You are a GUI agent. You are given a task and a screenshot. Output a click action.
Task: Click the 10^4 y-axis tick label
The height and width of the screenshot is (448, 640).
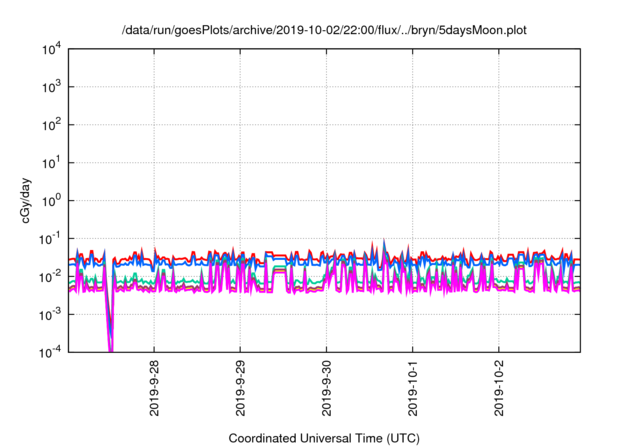[x=52, y=49]
